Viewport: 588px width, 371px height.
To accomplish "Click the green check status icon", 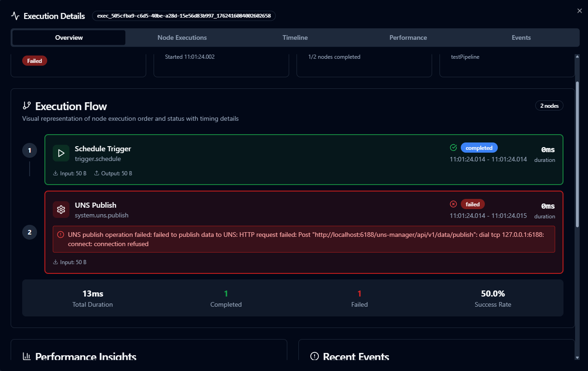I will [453, 148].
